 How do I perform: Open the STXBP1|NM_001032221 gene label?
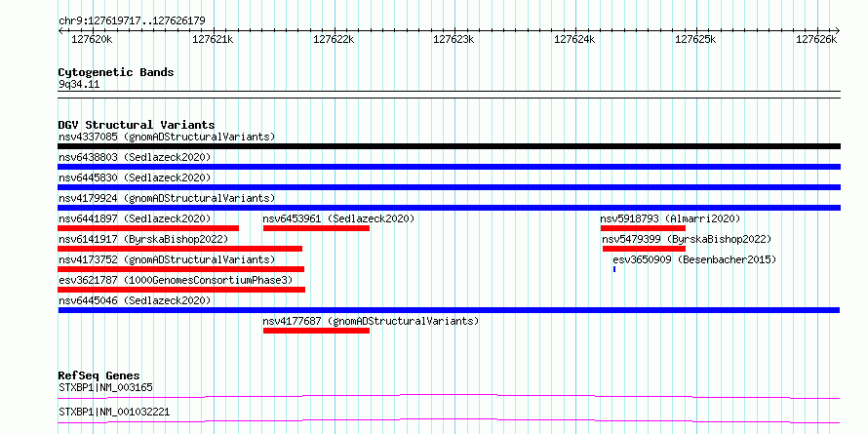pyautogui.click(x=114, y=413)
